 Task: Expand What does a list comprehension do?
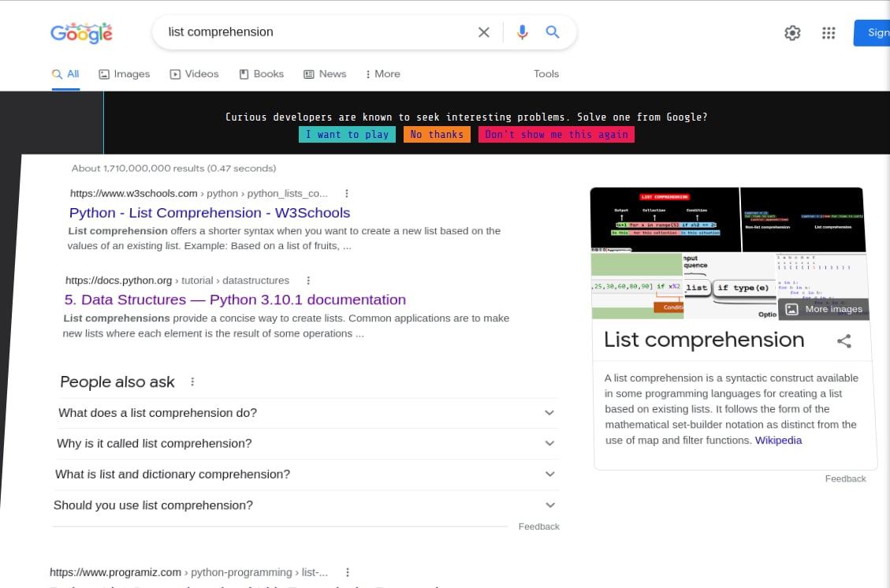tap(307, 413)
